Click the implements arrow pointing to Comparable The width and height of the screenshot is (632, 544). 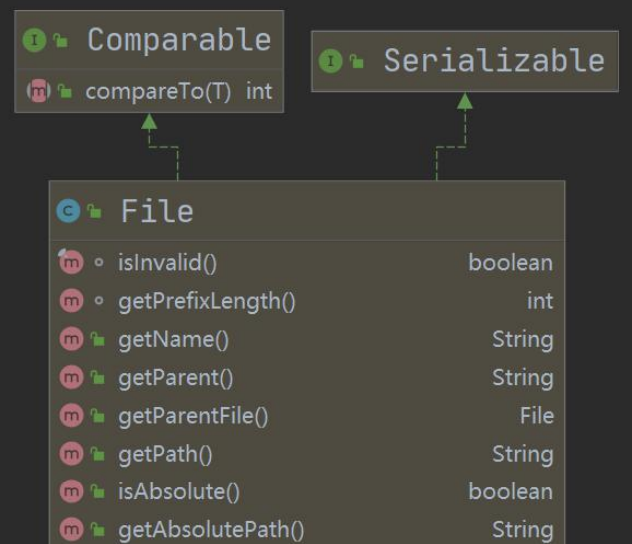coord(149,122)
